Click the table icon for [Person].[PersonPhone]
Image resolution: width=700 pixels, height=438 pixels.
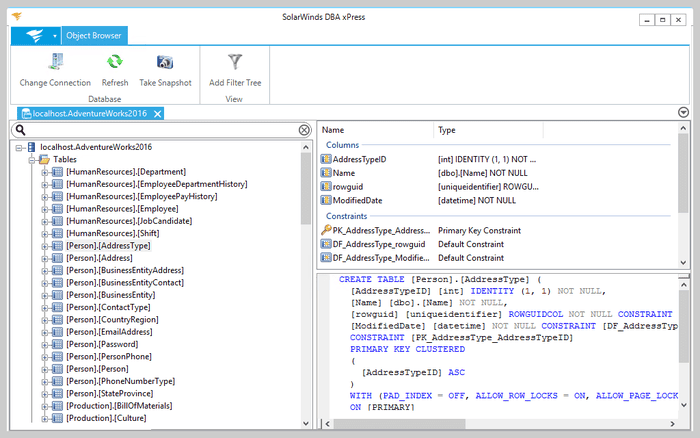(57, 356)
